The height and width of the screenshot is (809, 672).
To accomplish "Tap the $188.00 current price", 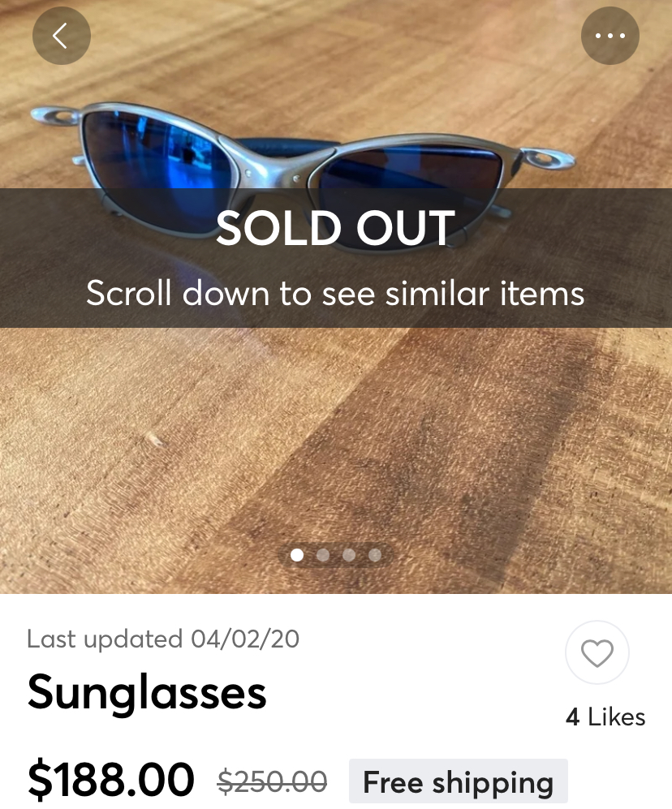I will pyautogui.click(x=111, y=779).
